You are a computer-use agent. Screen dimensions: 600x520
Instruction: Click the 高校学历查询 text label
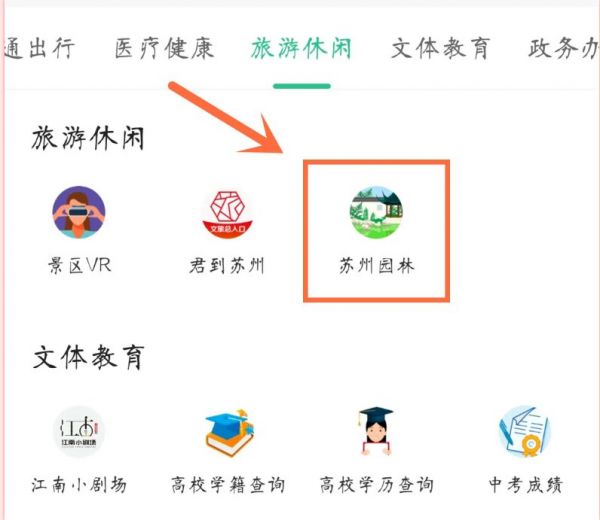[x=377, y=484]
